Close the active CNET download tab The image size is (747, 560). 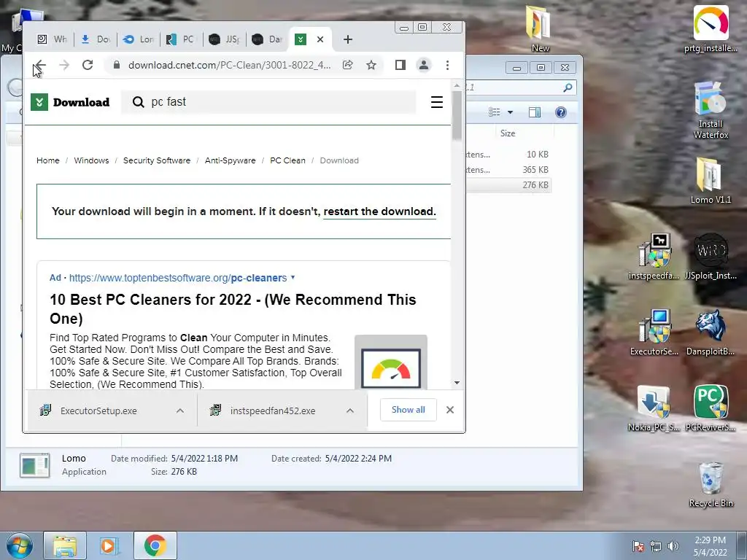click(321, 39)
